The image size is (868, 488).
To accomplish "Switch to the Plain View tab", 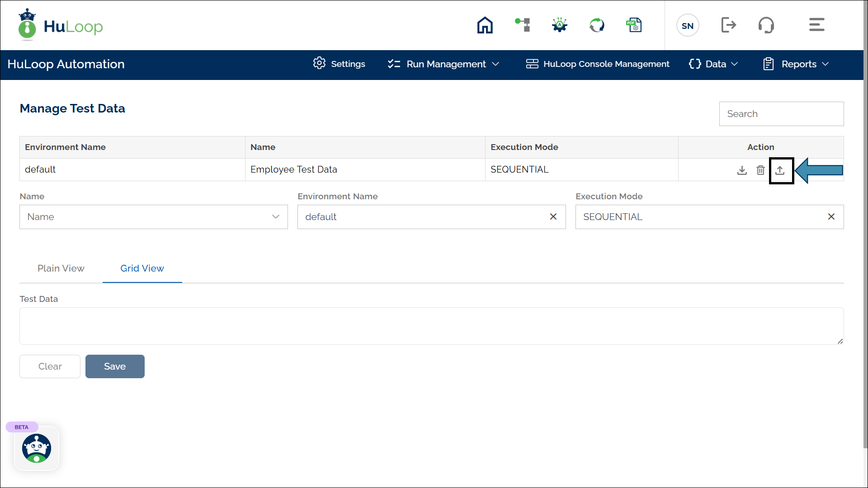I will coord(61,268).
